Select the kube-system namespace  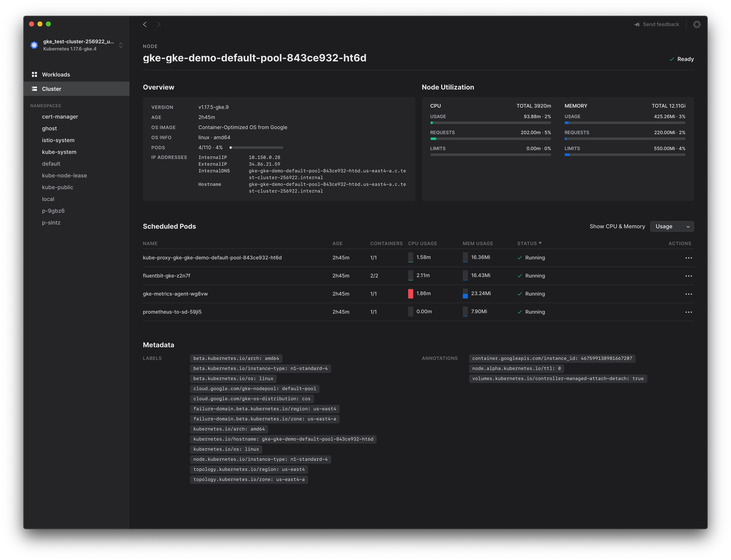tap(59, 152)
